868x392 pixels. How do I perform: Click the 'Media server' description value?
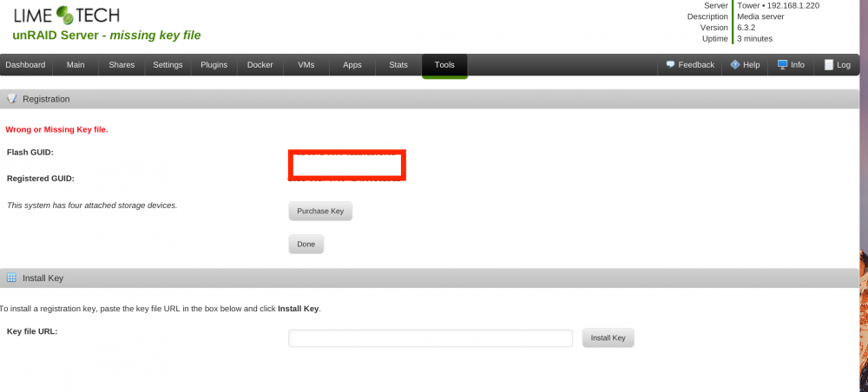760,16
